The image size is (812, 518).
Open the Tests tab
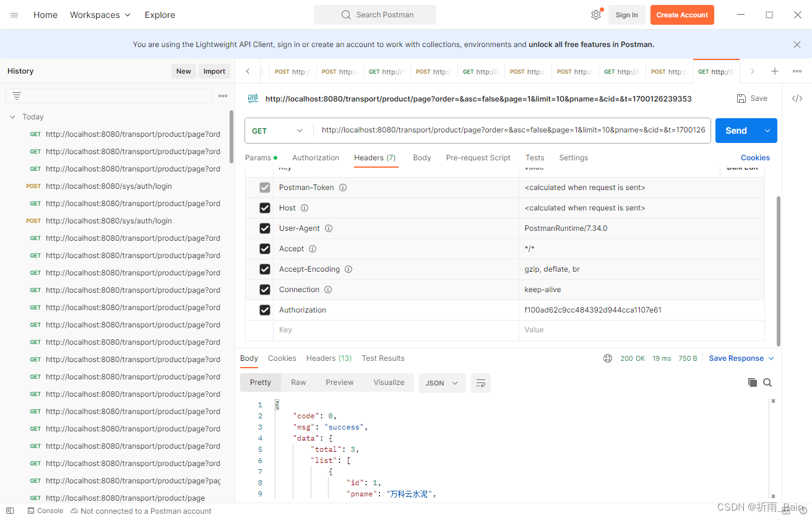click(535, 158)
